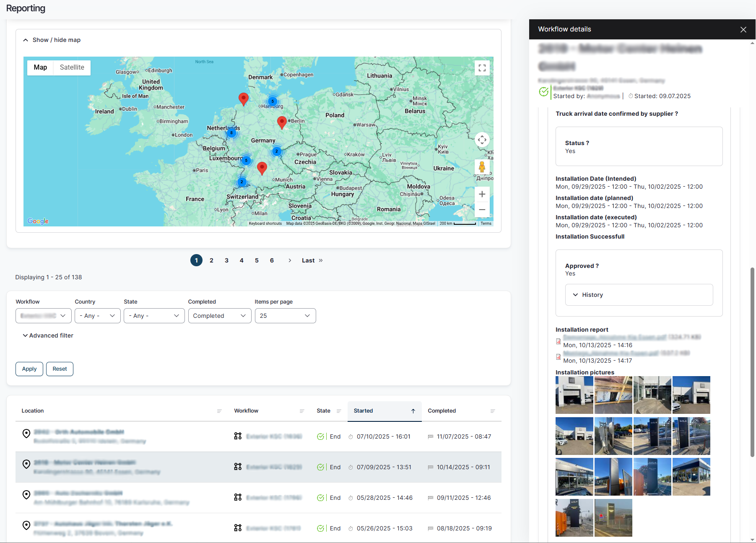Click the map zoom in plus button
Viewport: 756px width, 543px height.
tap(482, 194)
